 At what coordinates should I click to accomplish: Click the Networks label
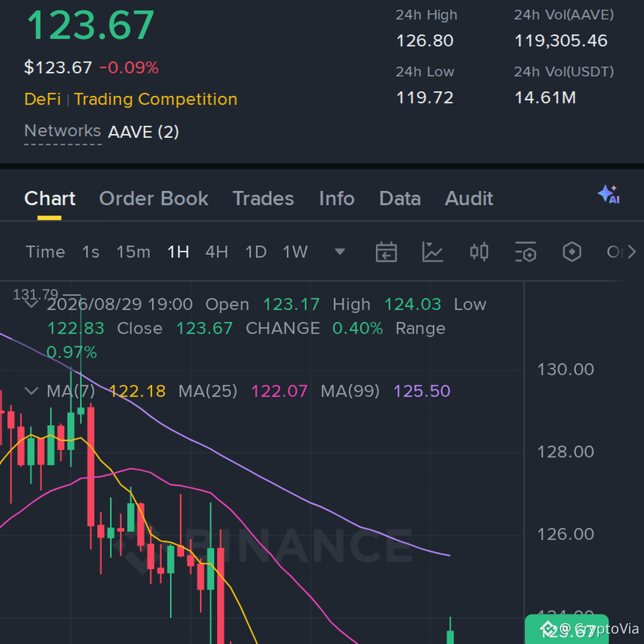pos(63,131)
